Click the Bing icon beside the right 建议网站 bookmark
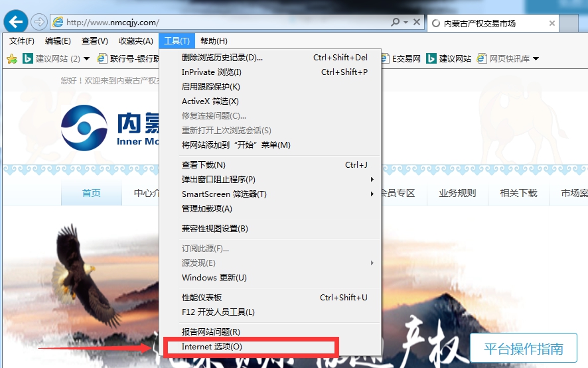588x368 pixels. (431, 58)
